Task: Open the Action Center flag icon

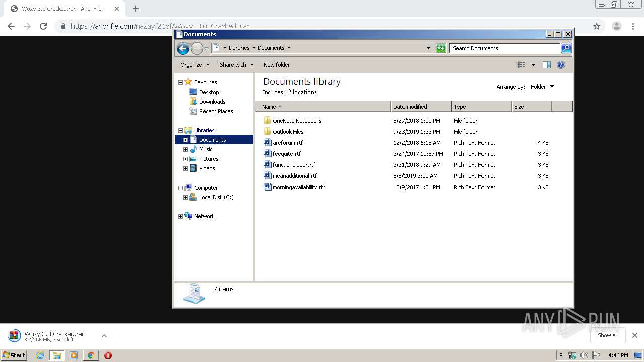Action: [x=596, y=355]
